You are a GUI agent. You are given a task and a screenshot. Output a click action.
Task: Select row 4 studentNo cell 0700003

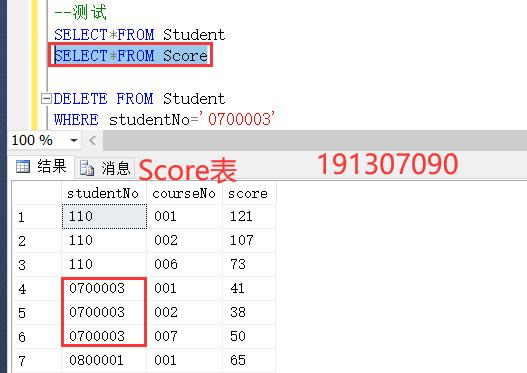coord(104,288)
